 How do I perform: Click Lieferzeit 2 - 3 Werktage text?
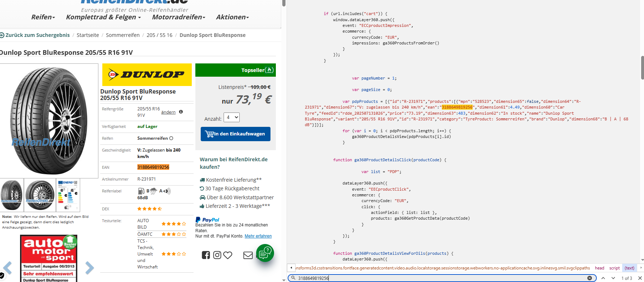(x=238, y=206)
